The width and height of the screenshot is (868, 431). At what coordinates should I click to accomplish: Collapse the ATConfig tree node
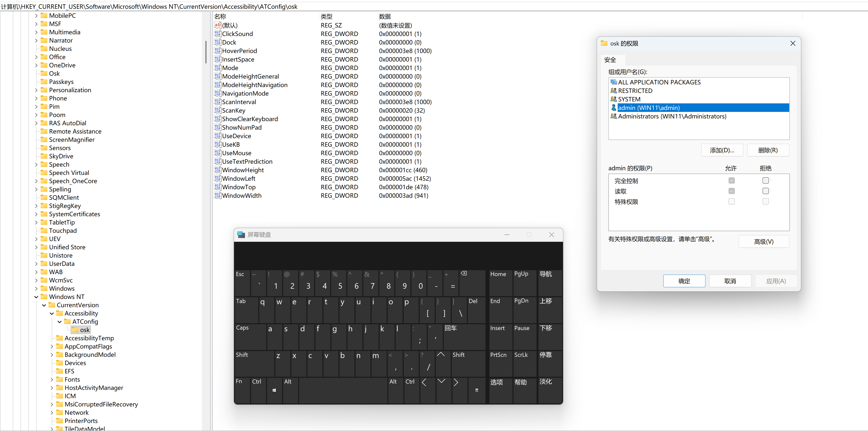60,322
